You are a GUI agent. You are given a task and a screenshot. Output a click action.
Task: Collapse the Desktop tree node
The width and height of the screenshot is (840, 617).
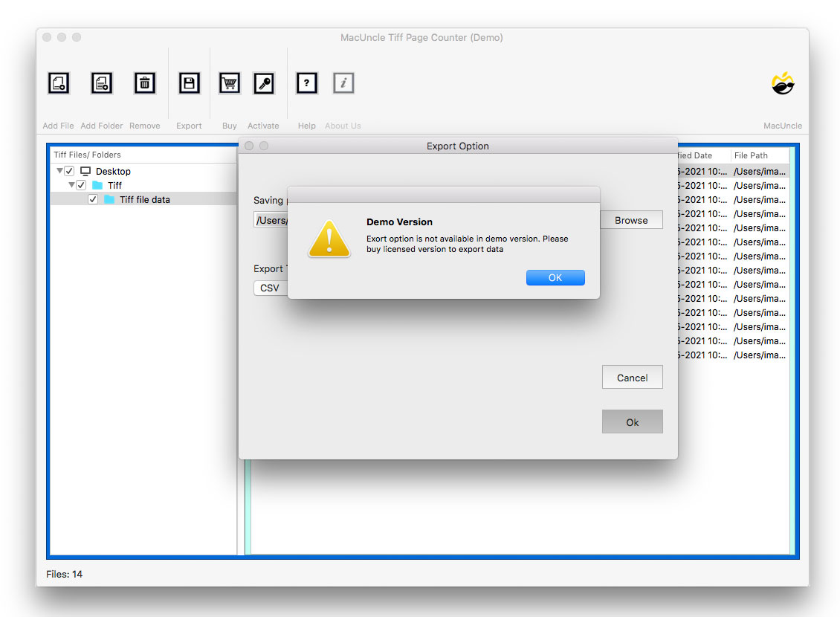(59, 171)
